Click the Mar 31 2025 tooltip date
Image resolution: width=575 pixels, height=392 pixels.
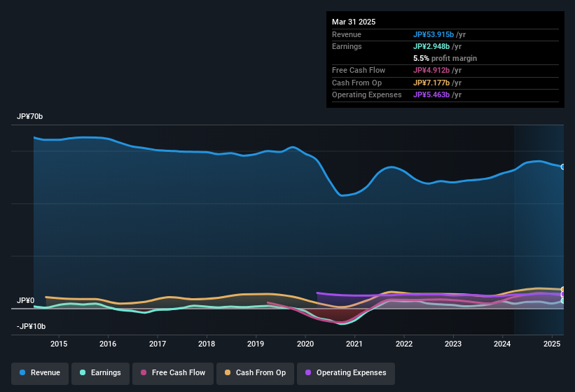(x=354, y=22)
